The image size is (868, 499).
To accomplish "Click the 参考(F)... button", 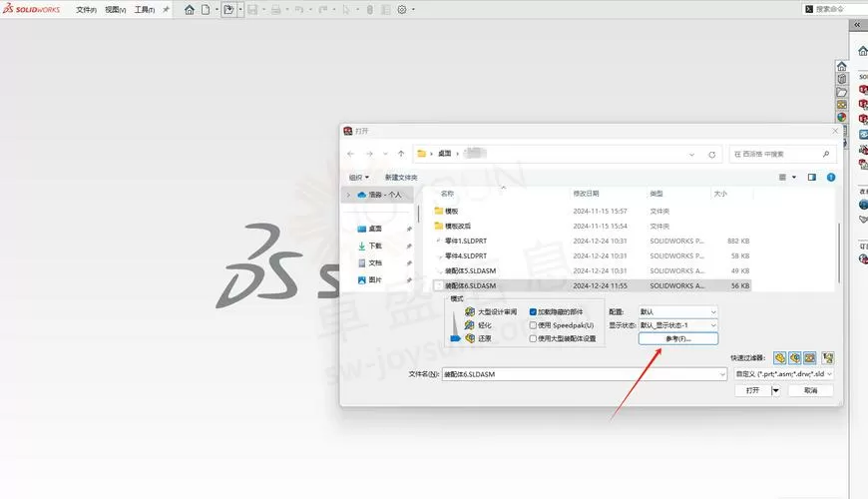I will (x=678, y=338).
